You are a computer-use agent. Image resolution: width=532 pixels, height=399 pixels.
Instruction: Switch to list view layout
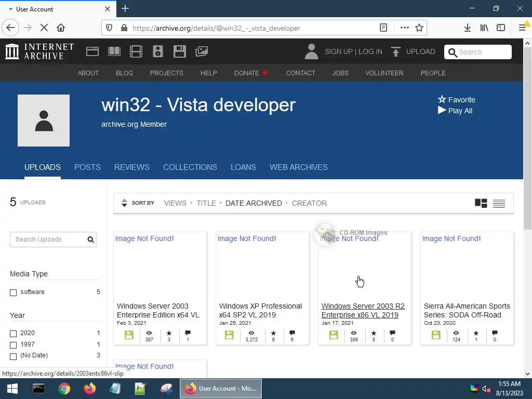(x=499, y=203)
